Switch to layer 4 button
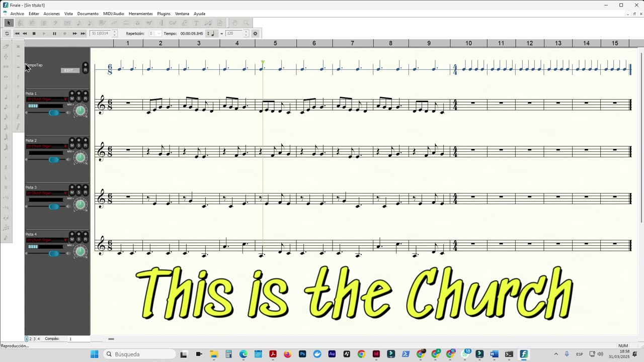The image size is (644, 362). [38, 339]
